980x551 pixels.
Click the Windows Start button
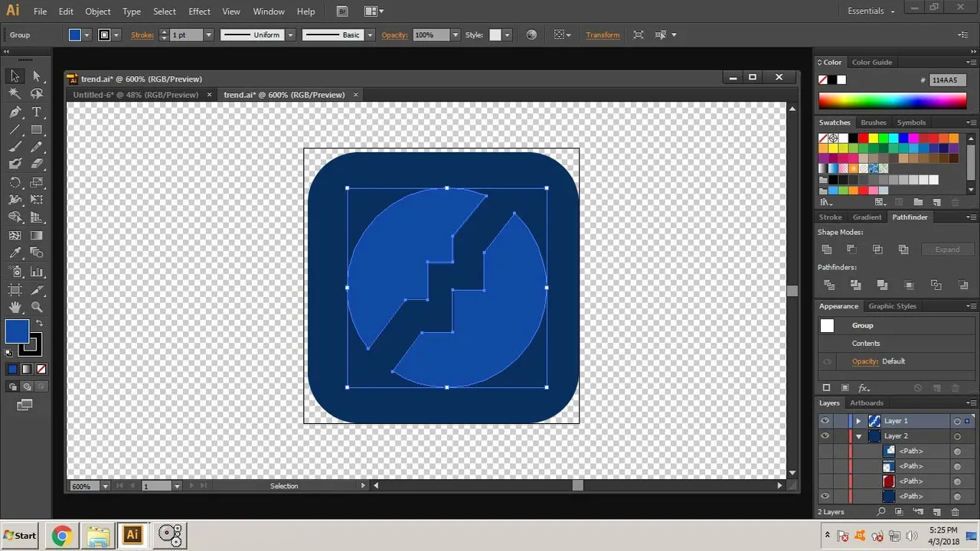21,535
